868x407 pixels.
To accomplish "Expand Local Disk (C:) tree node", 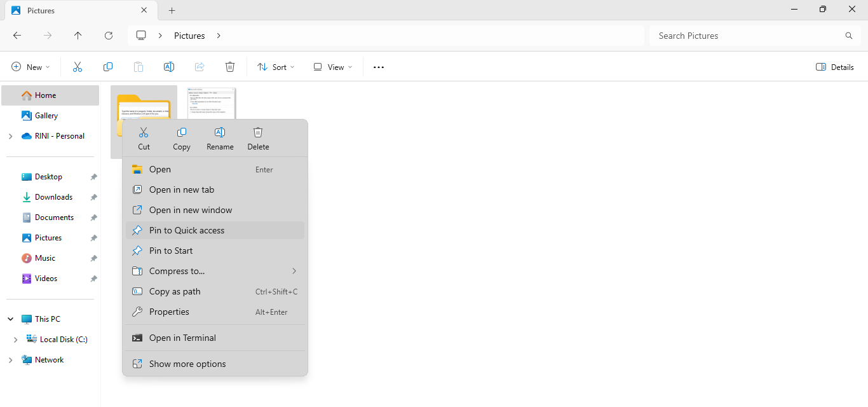I will click(15, 340).
